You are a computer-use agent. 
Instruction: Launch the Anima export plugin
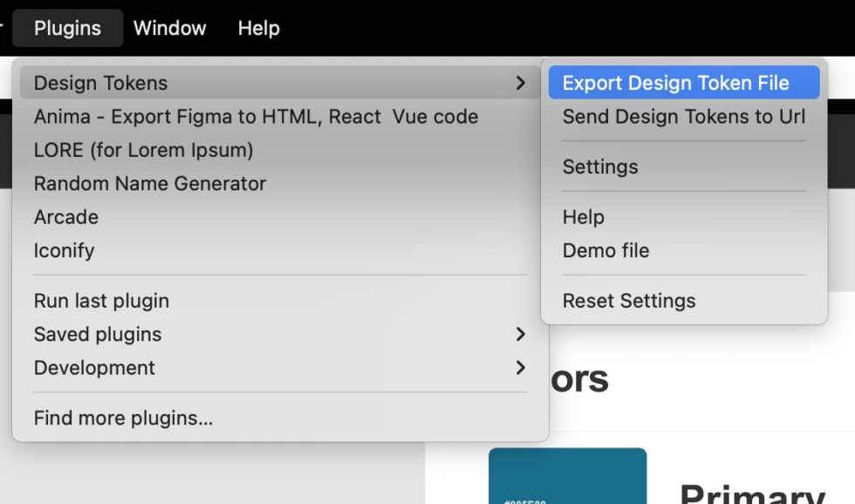click(255, 116)
